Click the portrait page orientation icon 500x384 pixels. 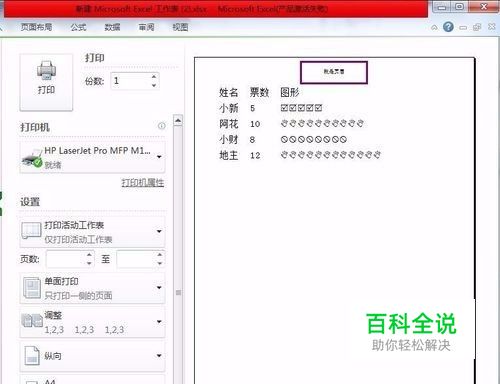(x=32, y=356)
